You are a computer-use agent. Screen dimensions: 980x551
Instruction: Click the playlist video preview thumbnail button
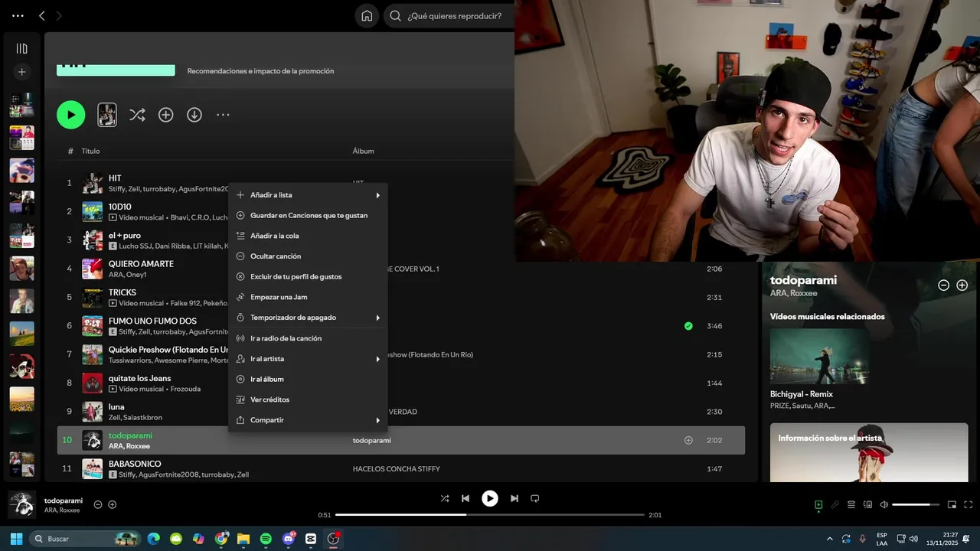click(107, 115)
